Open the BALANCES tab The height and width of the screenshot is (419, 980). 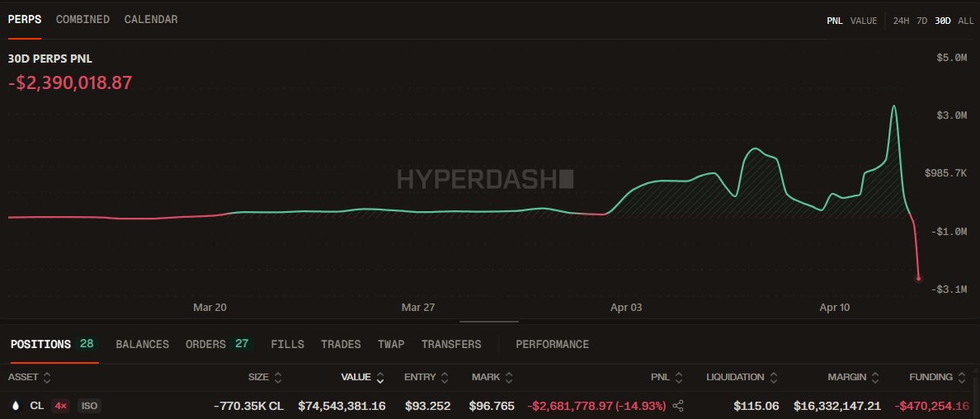click(x=143, y=344)
